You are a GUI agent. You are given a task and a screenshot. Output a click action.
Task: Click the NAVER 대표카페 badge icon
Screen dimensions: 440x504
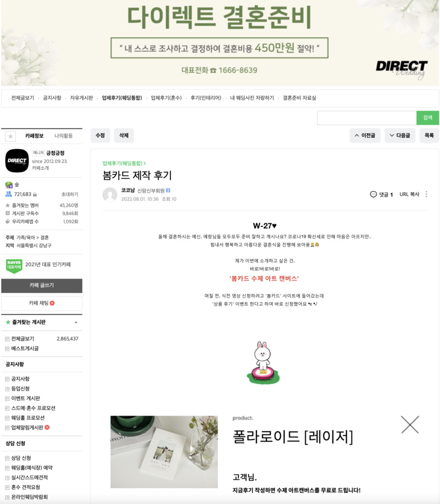pyautogui.click(x=14, y=266)
